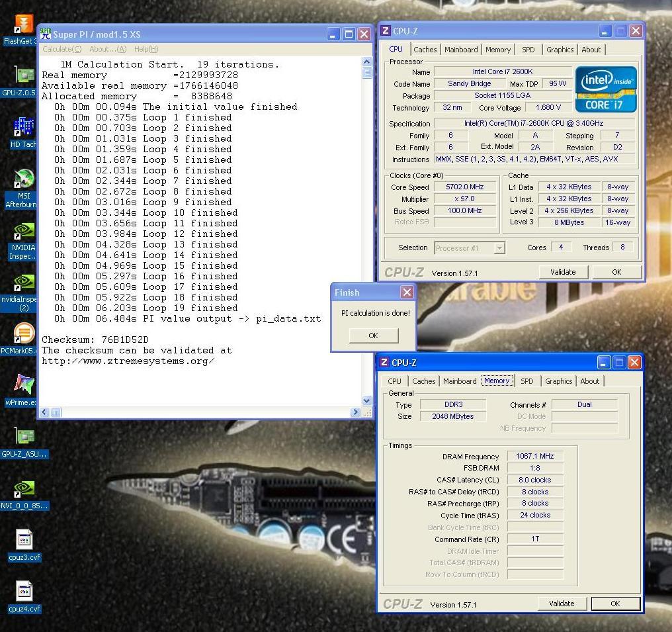Open Graphics tab in upper CPU-Z window
Image resolution: width=672 pixels, height=632 pixels.
pos(560,50)
